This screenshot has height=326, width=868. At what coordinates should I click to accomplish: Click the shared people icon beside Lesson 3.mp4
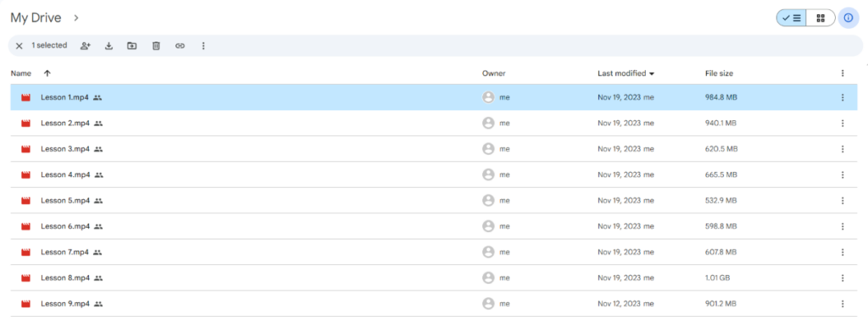(98, 149)
